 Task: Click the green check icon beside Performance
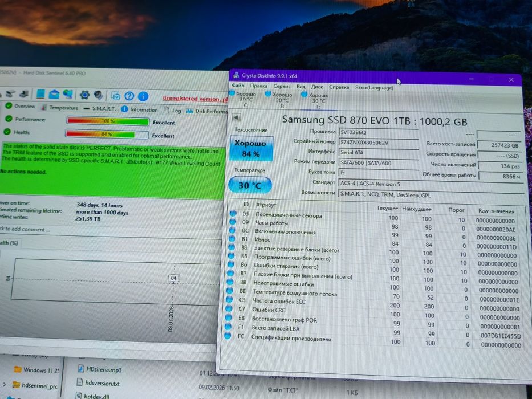[9, 119]
